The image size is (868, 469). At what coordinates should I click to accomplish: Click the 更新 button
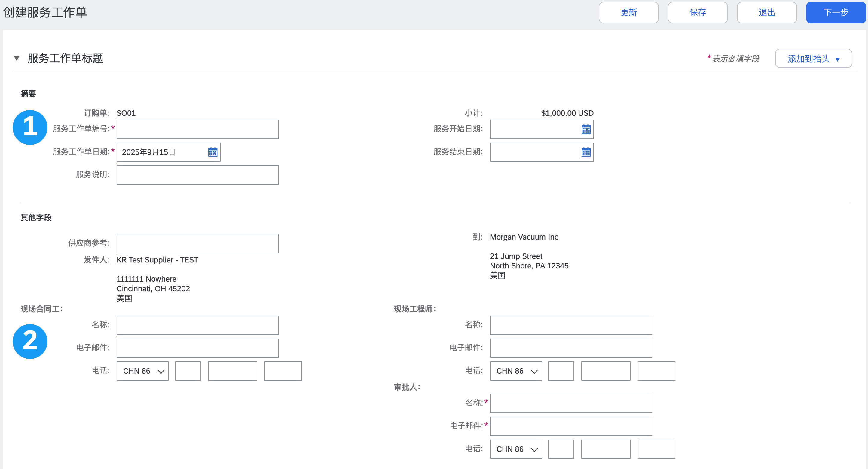click(628, 12)
